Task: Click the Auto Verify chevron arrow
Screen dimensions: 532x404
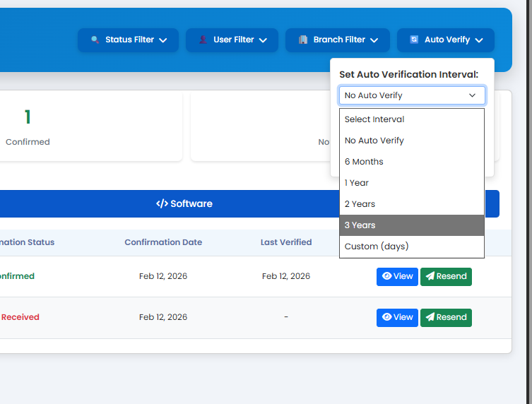Action: click(x=479, y=40)
